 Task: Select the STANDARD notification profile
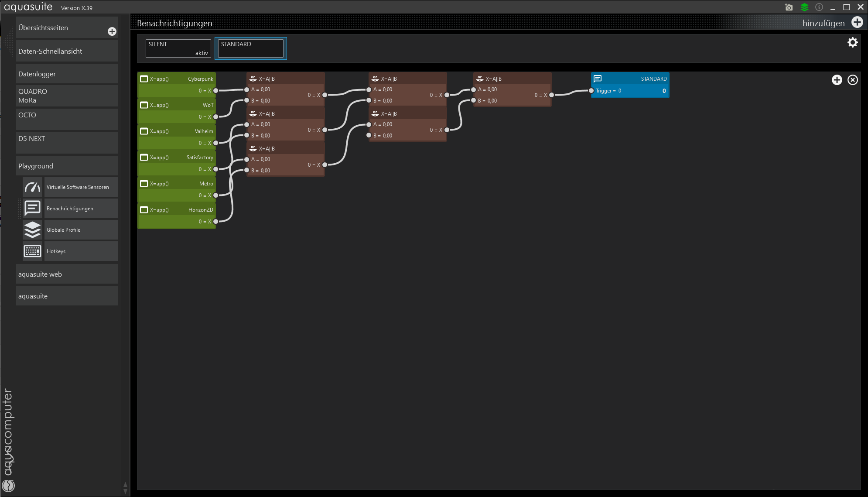[250, 48]
